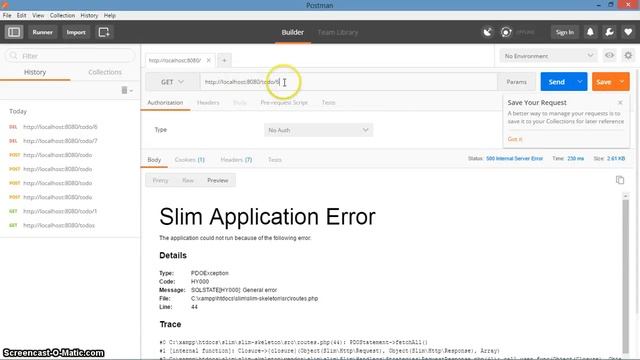Screen dimensions: 640x360
Task: Switch response view to Pretty
Action: (160, 180)
